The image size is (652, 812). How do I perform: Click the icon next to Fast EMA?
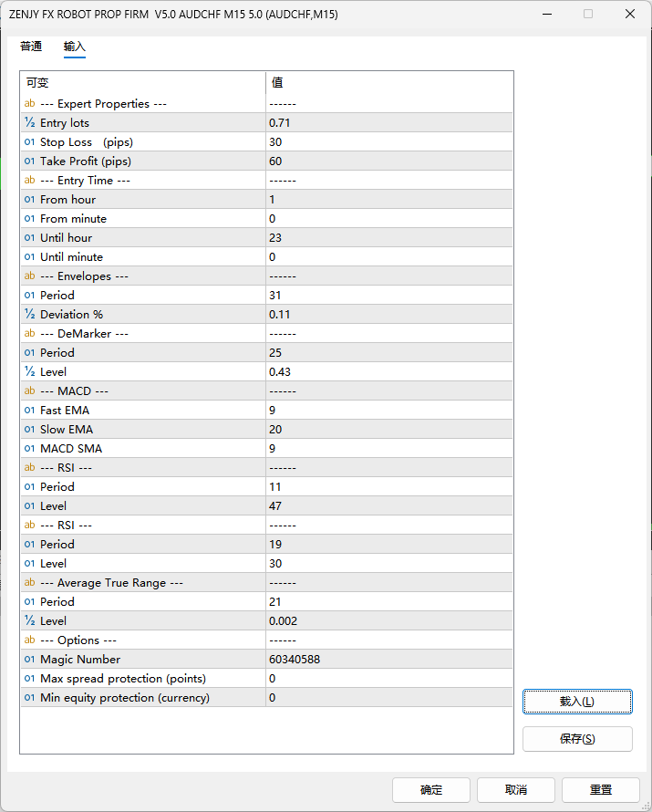[x=29, y=411]
